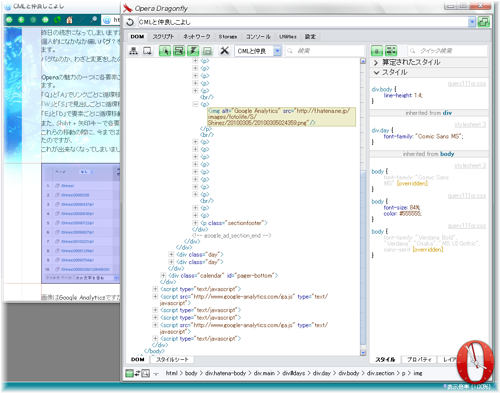Click 'div' link in inherited from div

447,113
